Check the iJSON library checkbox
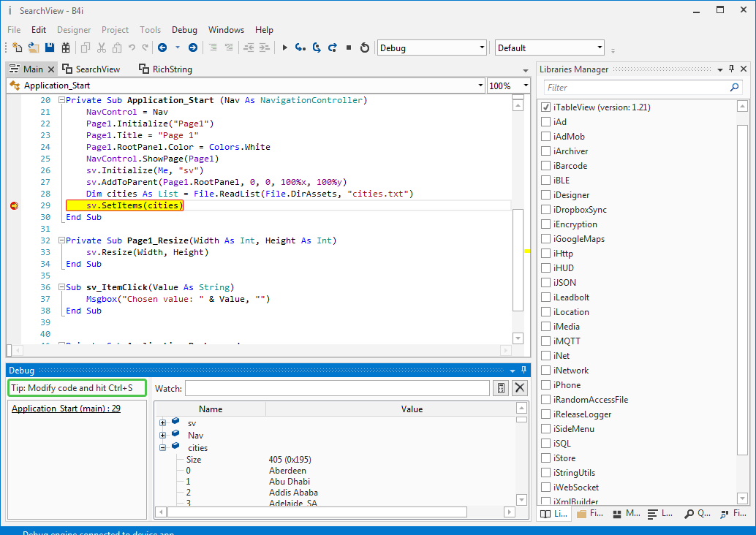 [x=545, y=283]
